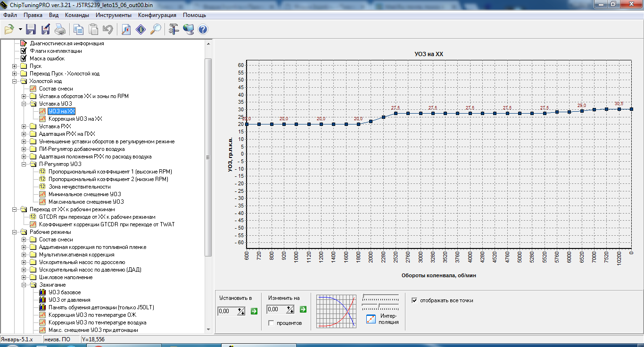
Task: Click the copy documents toolbar icon
Action: (x=78, y=29)
